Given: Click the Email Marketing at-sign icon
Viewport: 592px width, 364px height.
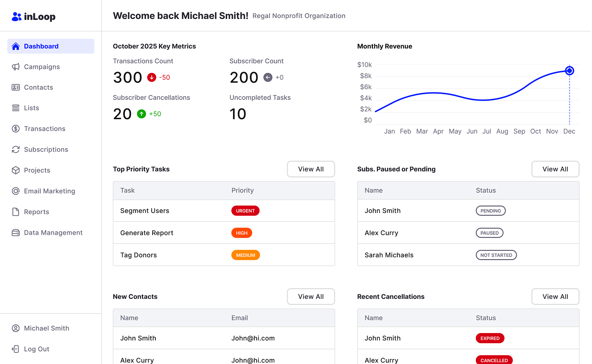Looking at the screenshot, I should coord(16,191).
